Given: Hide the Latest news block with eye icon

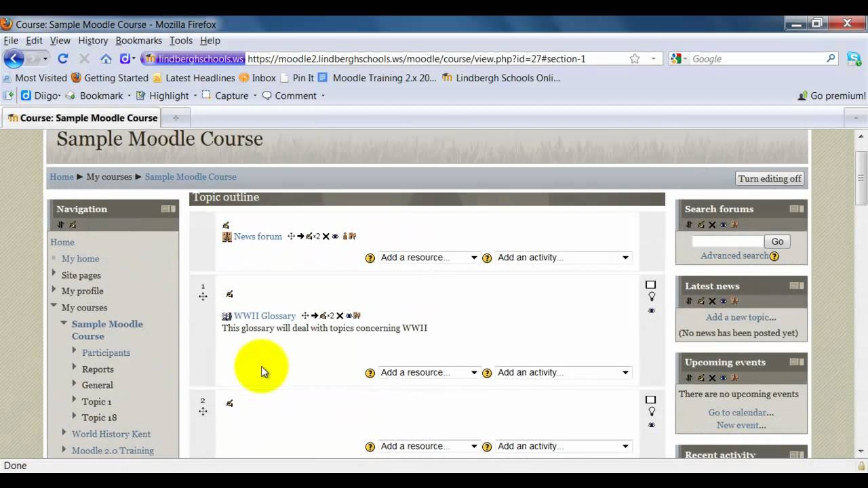Looking at the screenshot, I should [x=724, y=302].
